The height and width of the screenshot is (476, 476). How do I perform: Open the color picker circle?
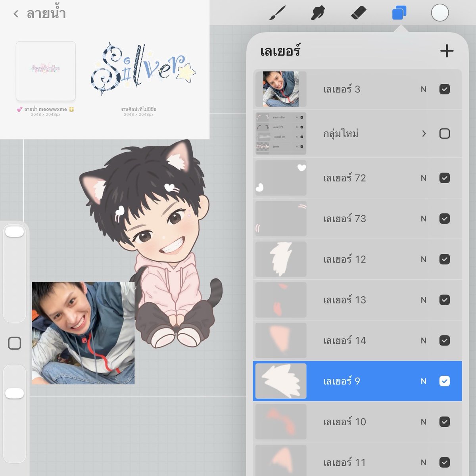tap(440, 13)
